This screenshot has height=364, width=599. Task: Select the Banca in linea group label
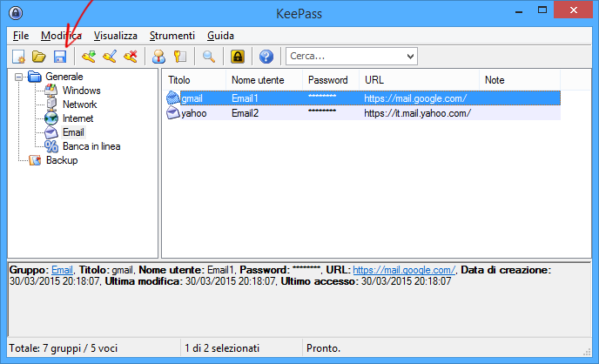[x=91, y=146]
